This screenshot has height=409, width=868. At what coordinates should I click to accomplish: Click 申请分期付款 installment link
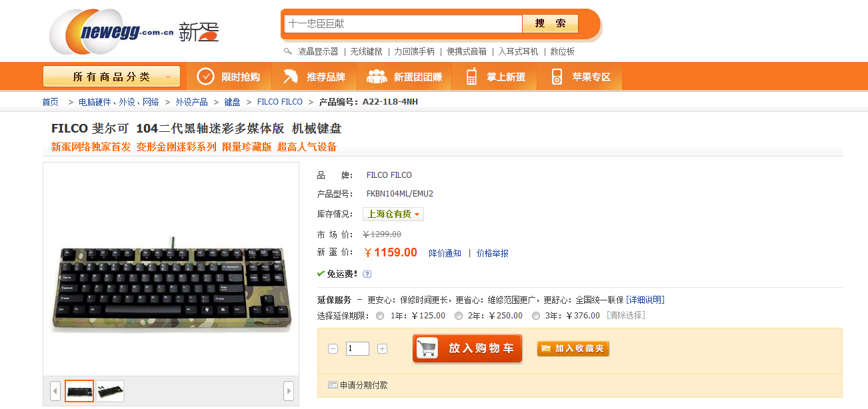tap(364, 385)
